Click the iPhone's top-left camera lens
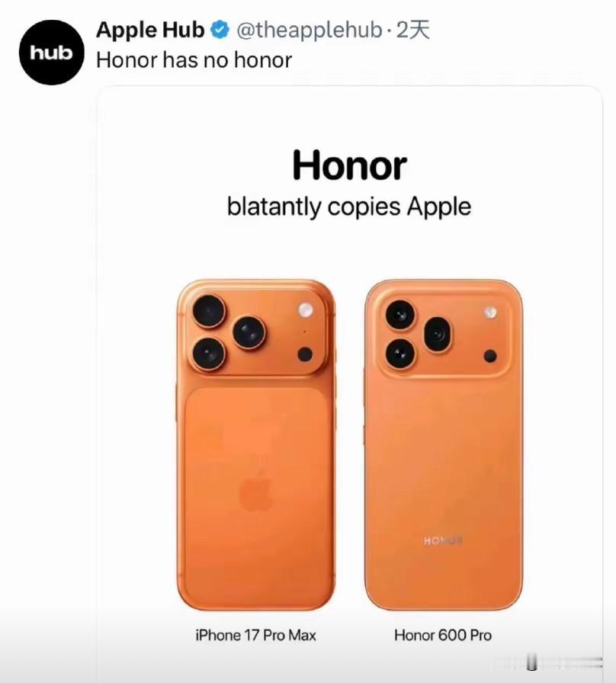 click(210, 311)
